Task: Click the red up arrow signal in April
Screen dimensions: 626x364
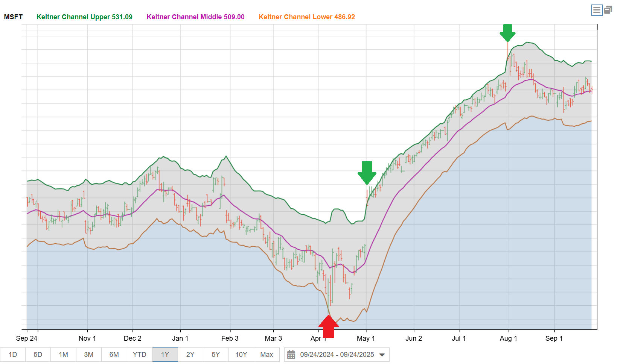Action: pyautogui.click(x=329, y=326)
